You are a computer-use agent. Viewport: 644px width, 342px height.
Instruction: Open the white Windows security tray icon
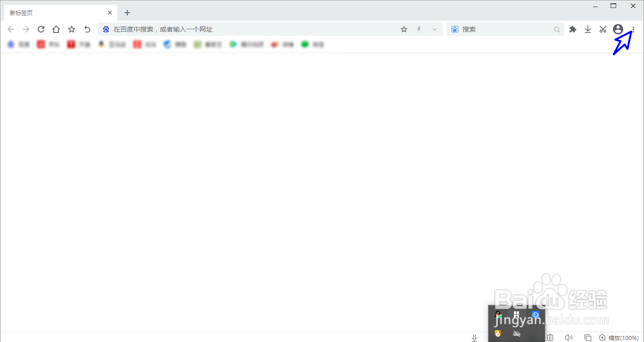(x=517, y=314)
